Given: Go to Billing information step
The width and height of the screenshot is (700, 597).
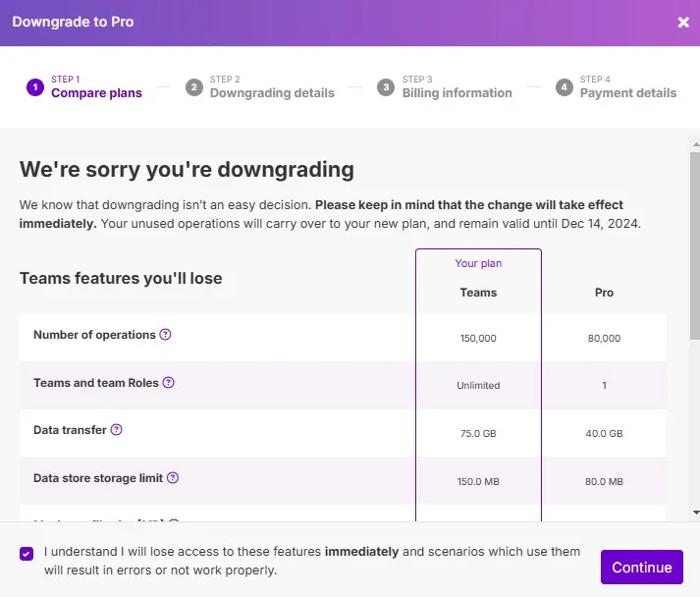Looking at the screenshot, I should point(457,93).
